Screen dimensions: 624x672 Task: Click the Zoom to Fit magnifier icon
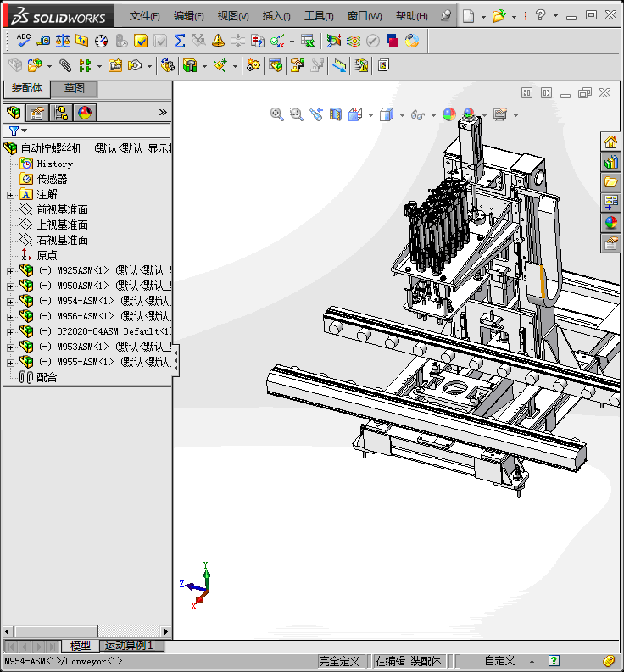click(x=277, y=114)
